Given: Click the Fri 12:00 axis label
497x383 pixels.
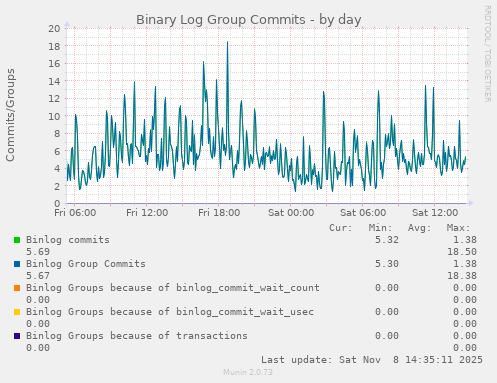Looking at the screenshot, I should pos(147,212).
